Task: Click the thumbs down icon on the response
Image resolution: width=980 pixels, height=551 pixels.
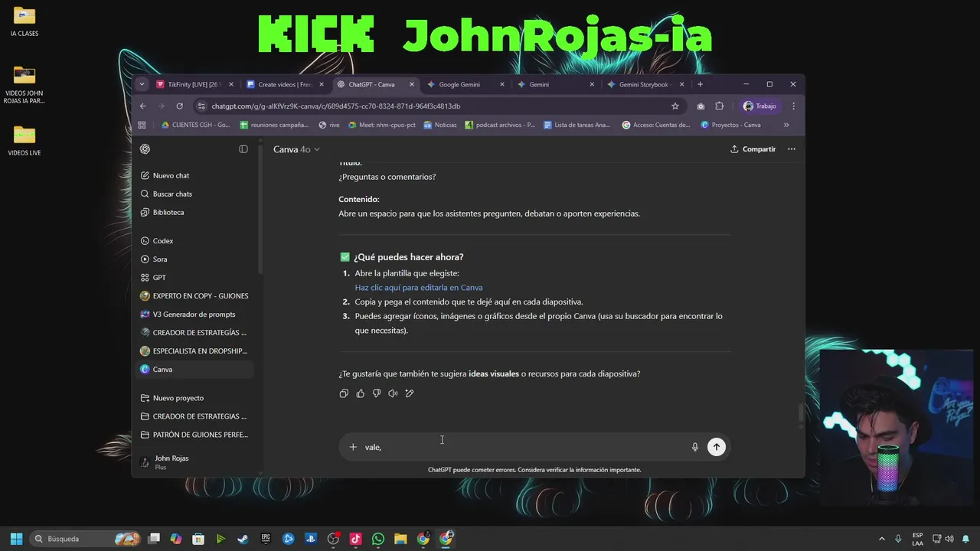Action: (x=377, y=393)
